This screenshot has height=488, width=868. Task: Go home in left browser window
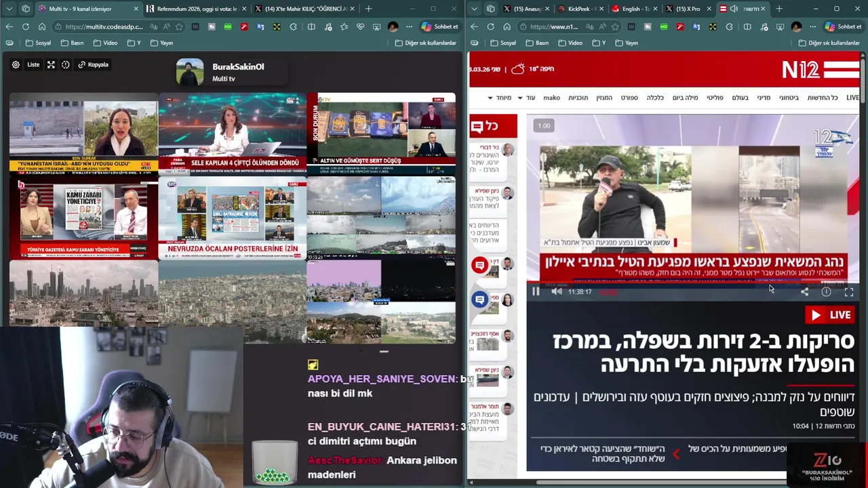click(x=41, y=26)
